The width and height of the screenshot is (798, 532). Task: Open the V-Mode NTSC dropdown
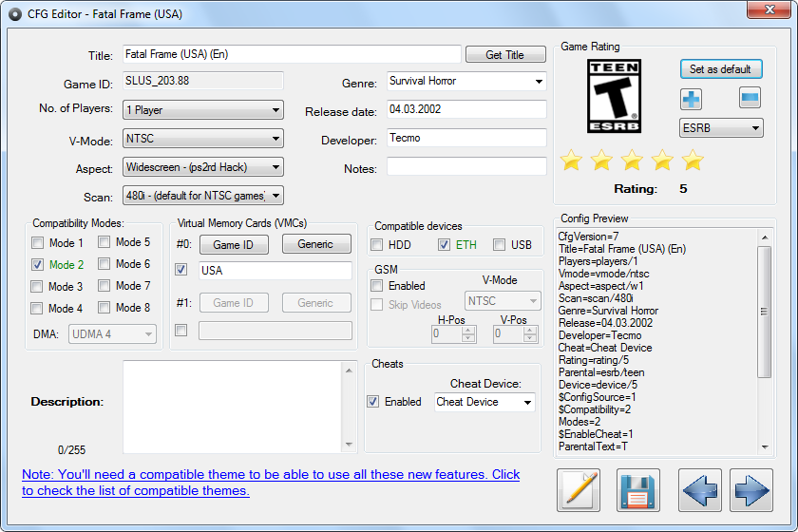(203, 139)
